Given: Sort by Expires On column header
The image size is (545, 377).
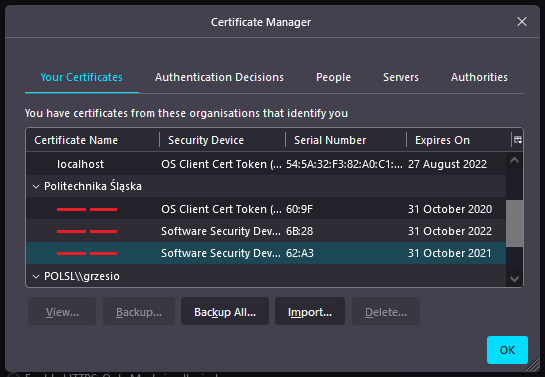Looking at the screenshot, I should [459, 140].
